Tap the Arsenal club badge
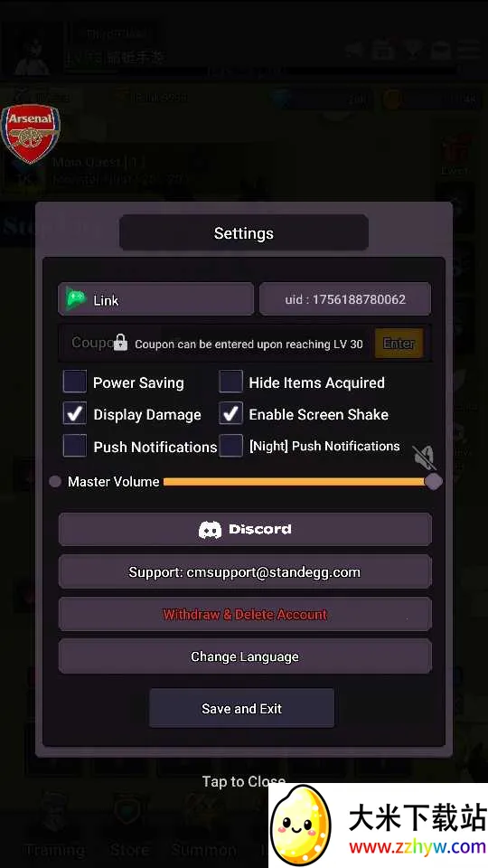 click(31, 134)
